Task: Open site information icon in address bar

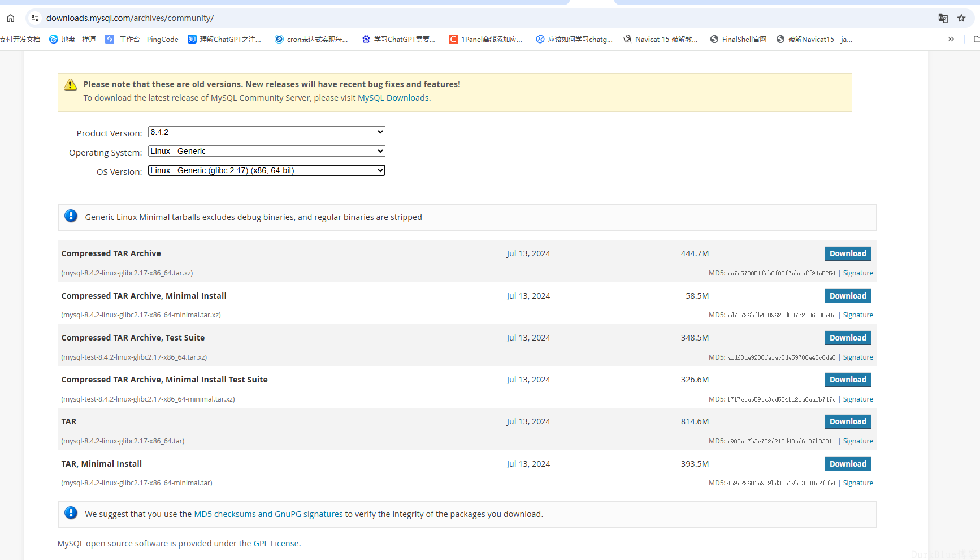Action: click(35, 18)
